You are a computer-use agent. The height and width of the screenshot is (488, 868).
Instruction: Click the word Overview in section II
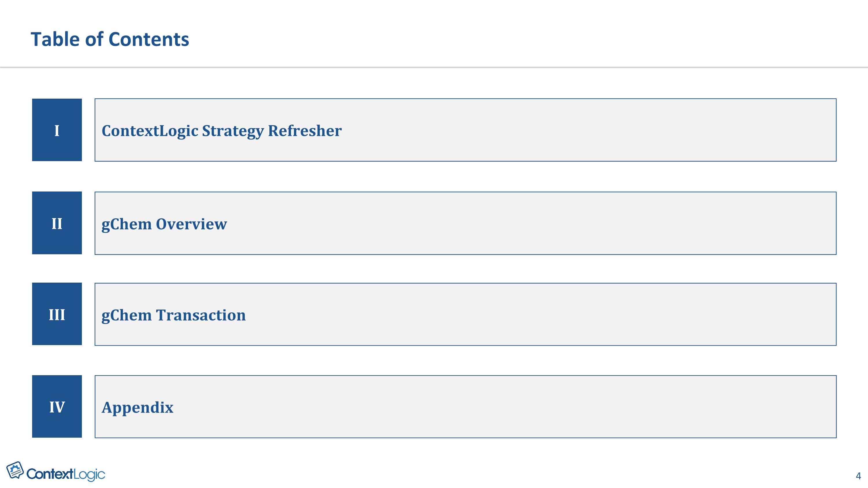[x=191, y=224]
